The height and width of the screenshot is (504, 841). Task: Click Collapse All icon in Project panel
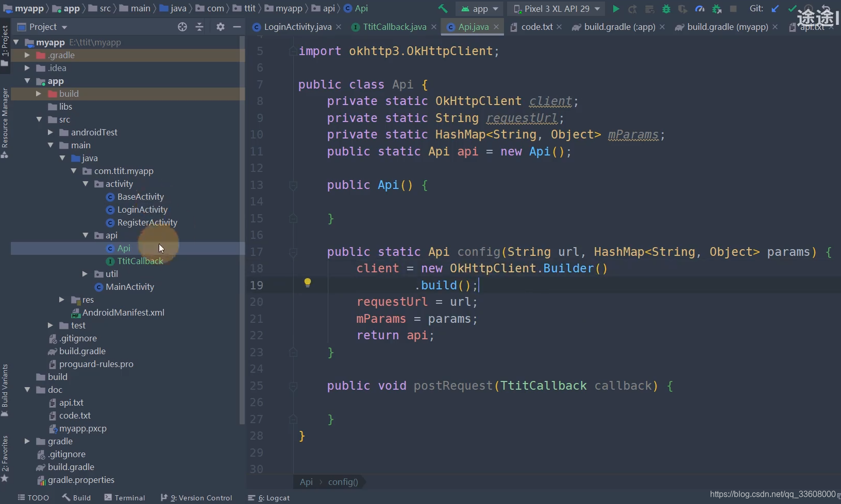pyautogui.click(x=199, y=27)
